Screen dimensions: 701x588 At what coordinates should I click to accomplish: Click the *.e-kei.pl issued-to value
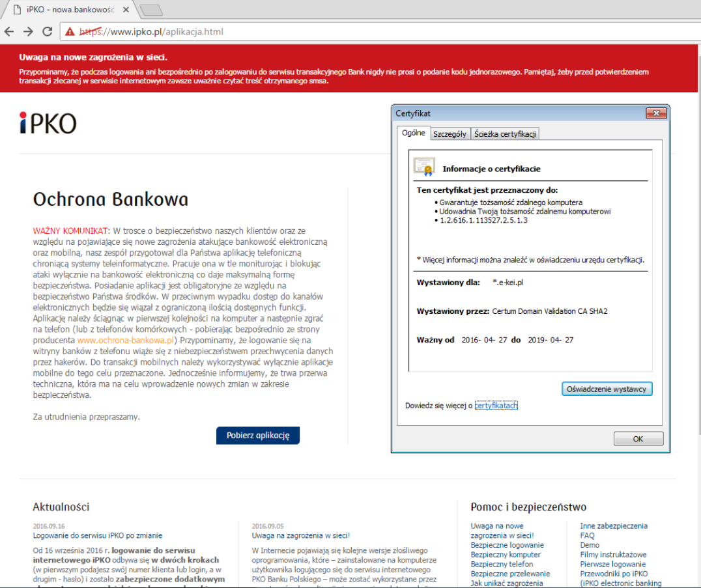(508, 283)
